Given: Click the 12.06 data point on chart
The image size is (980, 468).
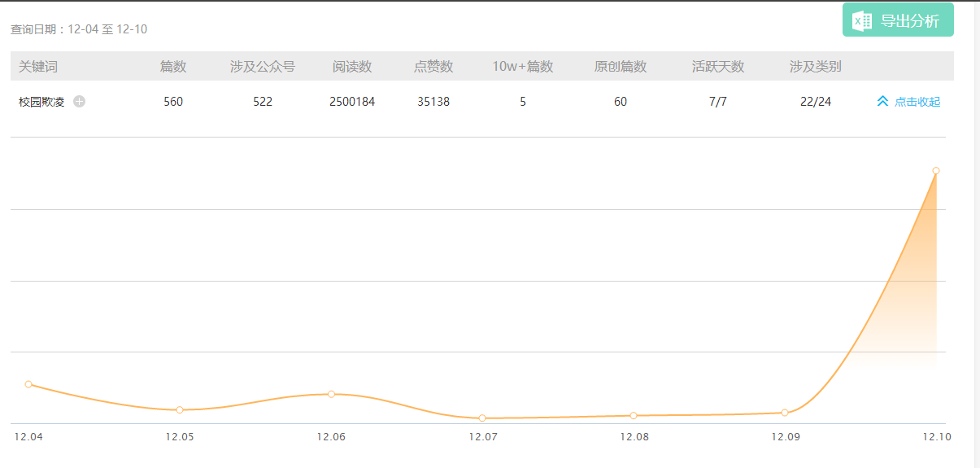Looking at the screenshot, I should (x=331, y=394).
